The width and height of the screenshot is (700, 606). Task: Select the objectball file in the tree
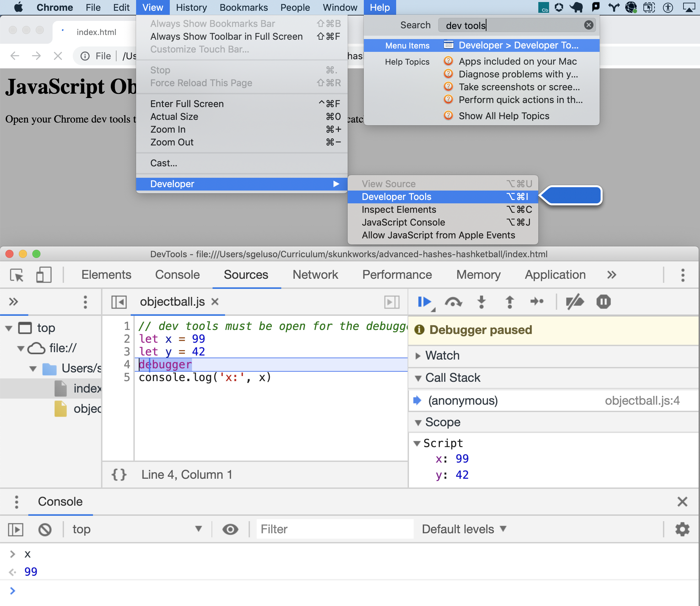click(x=51, y=409)
